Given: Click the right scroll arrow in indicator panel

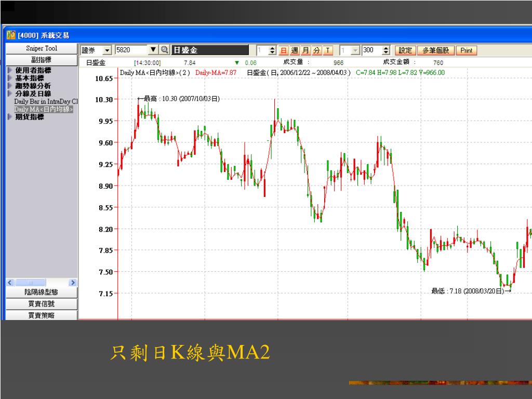Looking at the screenshot, I should click(x=73, y=283).
